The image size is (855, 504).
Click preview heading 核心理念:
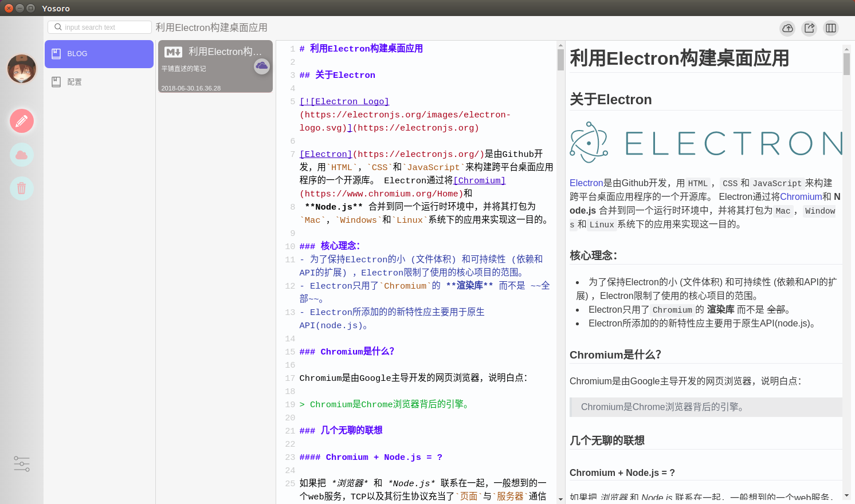pos(594,255)
